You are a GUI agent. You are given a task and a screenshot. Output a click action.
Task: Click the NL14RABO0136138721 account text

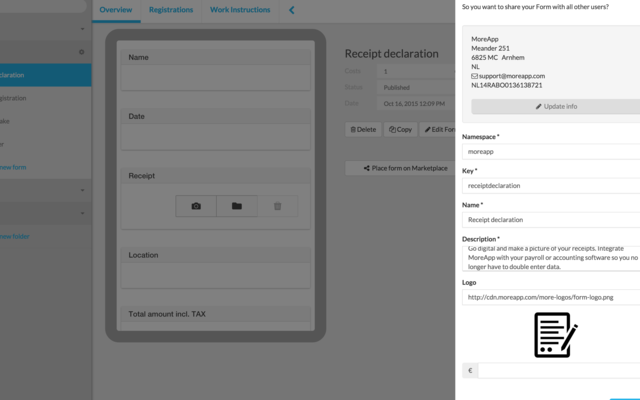point(507,85)
